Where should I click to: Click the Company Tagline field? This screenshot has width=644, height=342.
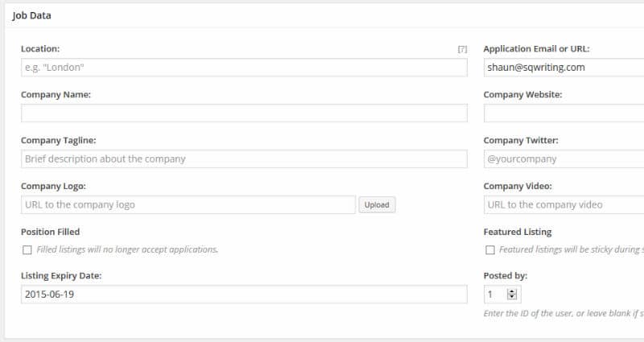(244, 159)
